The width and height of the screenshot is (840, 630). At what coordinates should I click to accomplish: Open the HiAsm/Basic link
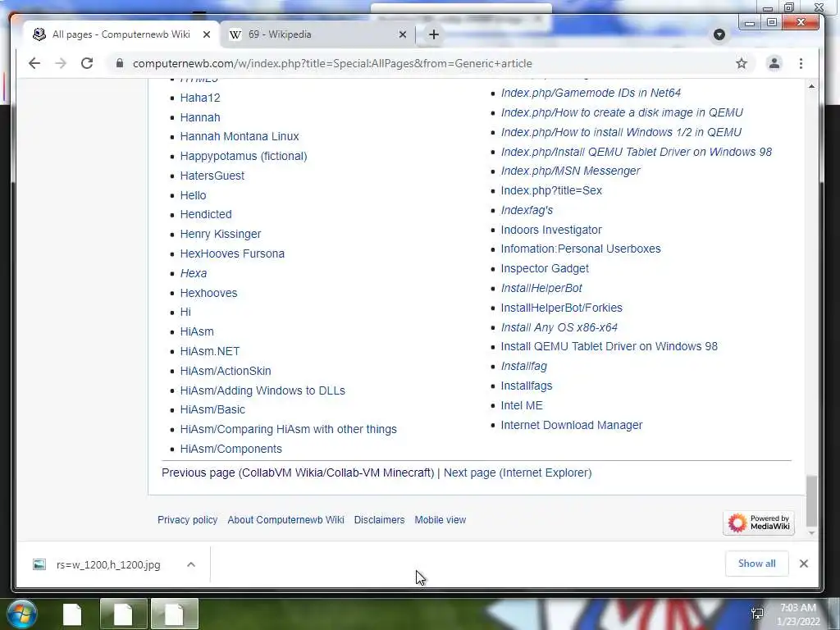pyautogui.click(x=212, y=409)
